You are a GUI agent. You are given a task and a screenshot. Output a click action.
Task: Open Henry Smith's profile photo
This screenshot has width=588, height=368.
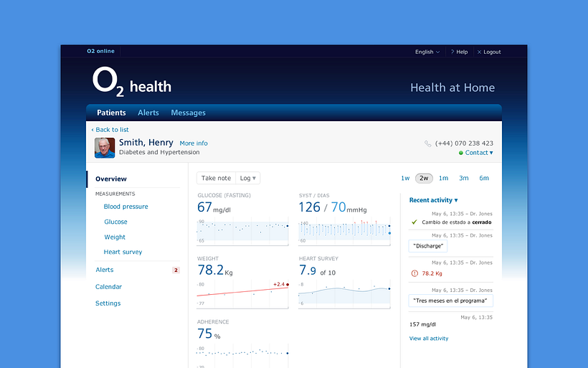105,148
